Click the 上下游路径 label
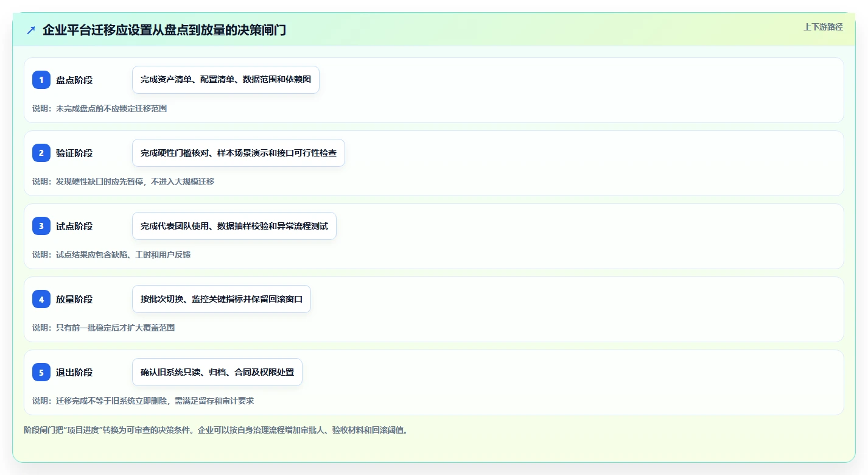Screen dimensions: 868x475 coord(823,27)
